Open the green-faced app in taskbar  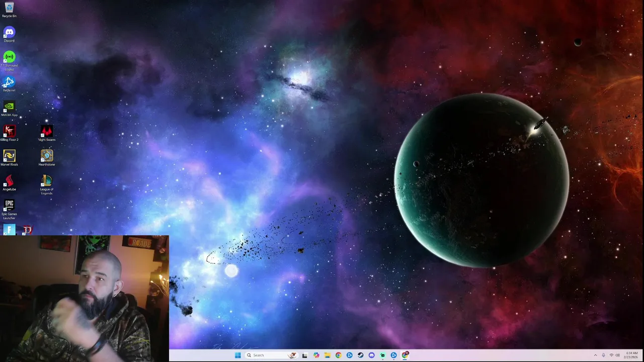coord(382,355)
